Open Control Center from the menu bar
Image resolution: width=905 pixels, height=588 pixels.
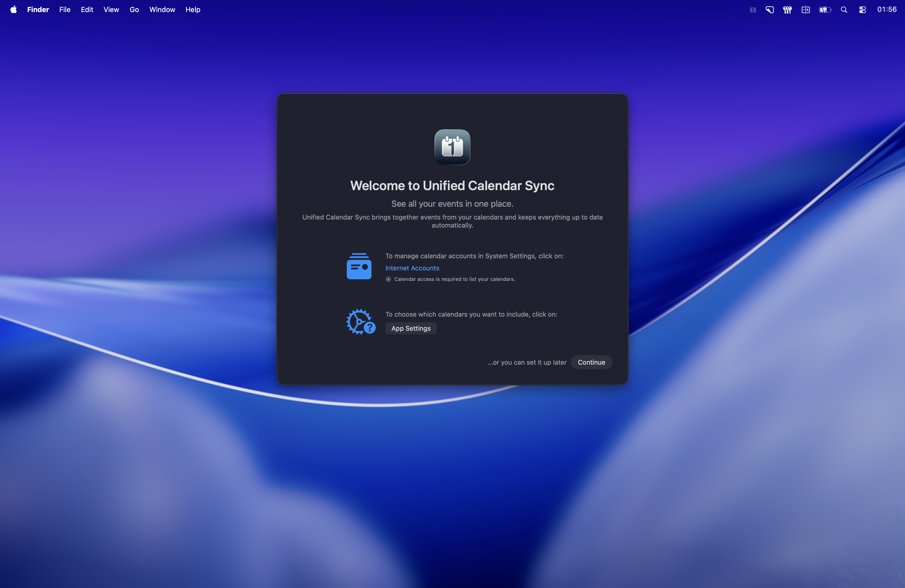(862, 10)
